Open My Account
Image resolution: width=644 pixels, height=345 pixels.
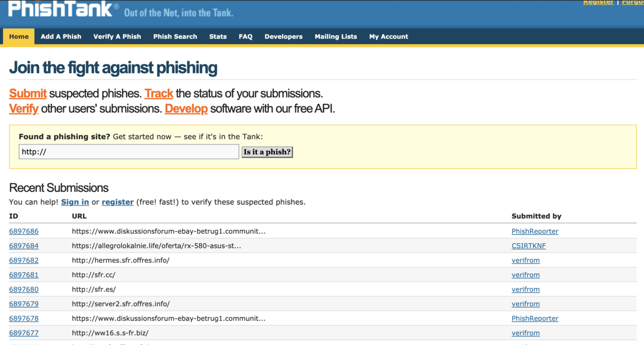(389, 37)
